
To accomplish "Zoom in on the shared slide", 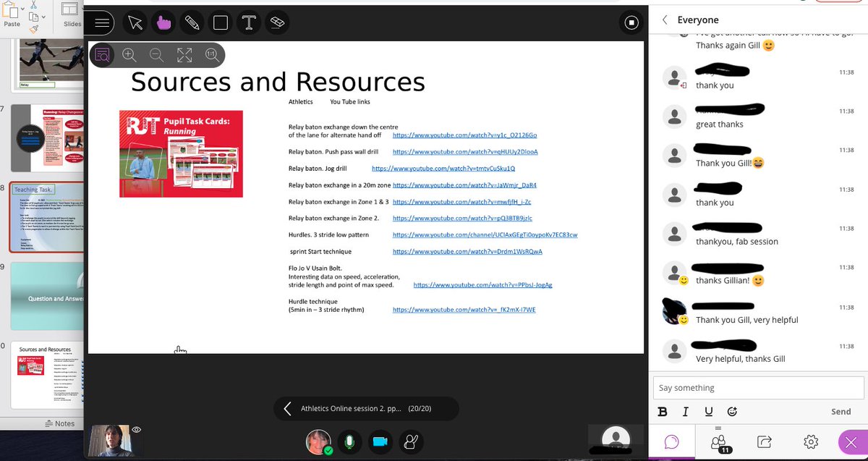I will pyautogui.click(x=129, y=54).
